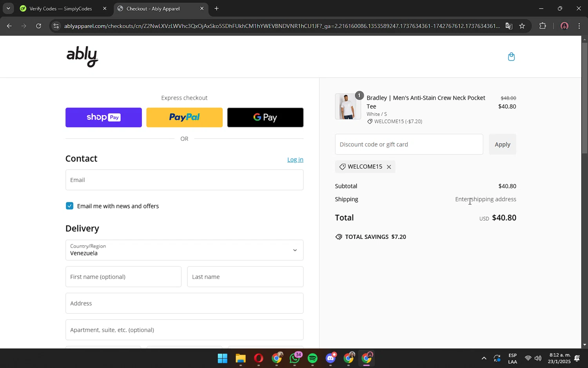Pay with Shop Pay button

coord(103,117)
